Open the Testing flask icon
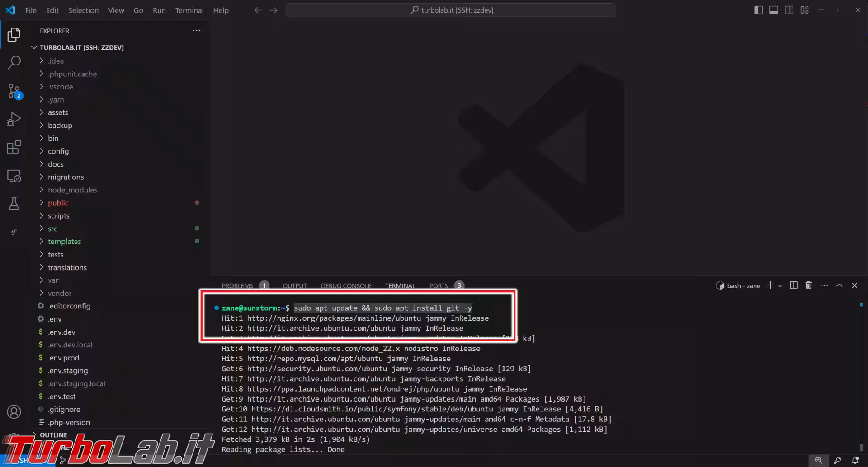Image resolution: width=868 pixels, height=467 pixels. tap(14, 204)
